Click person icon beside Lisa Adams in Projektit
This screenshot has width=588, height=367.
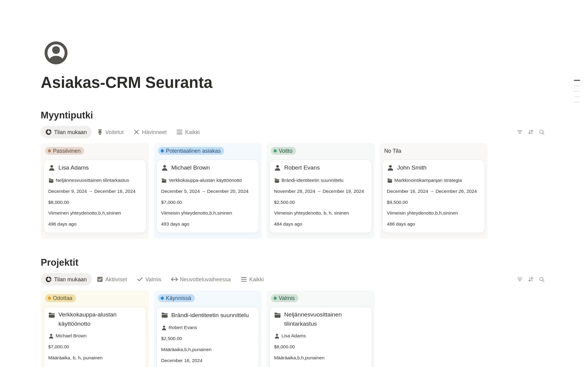[277, 336]
